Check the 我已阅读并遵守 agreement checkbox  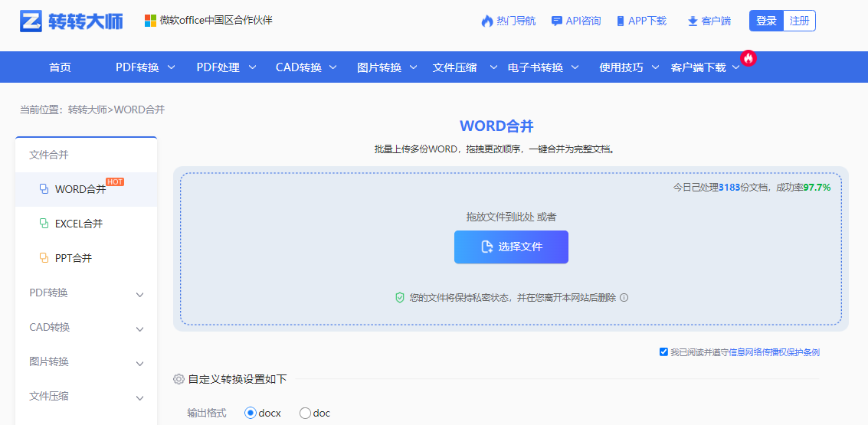click(663, 352)
